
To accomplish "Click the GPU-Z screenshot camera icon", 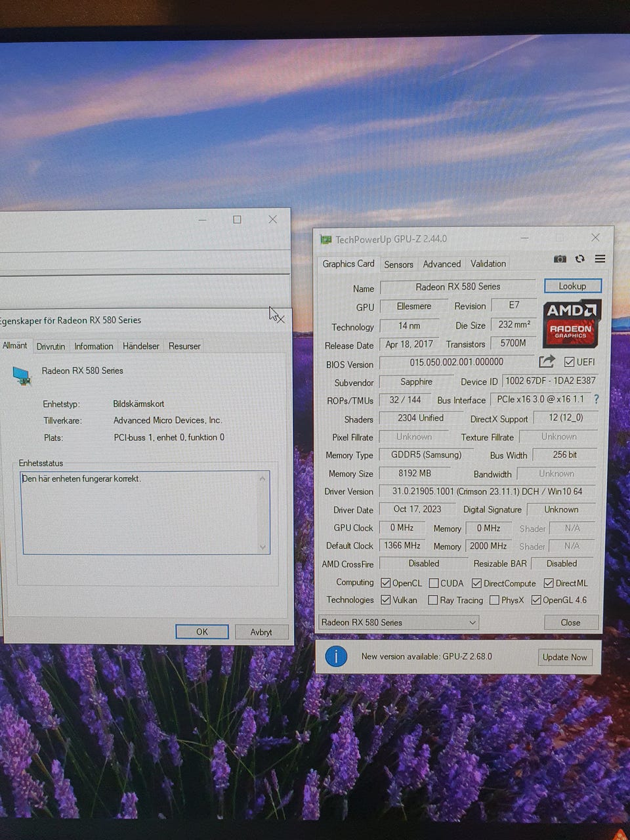I will (x=560, y=259).
